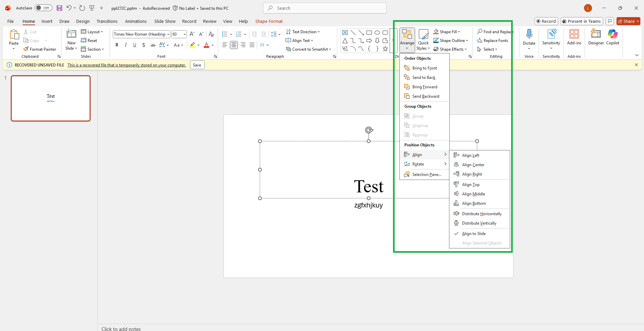Open the Designer pane
Screen dimensions: 644x331
pyautogui.click(x=596, y=37)
